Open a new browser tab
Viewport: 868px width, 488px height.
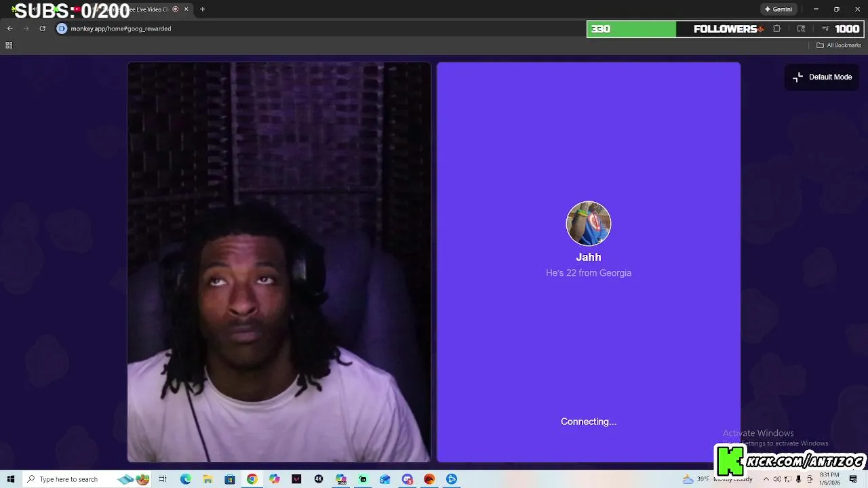point(202,9)
